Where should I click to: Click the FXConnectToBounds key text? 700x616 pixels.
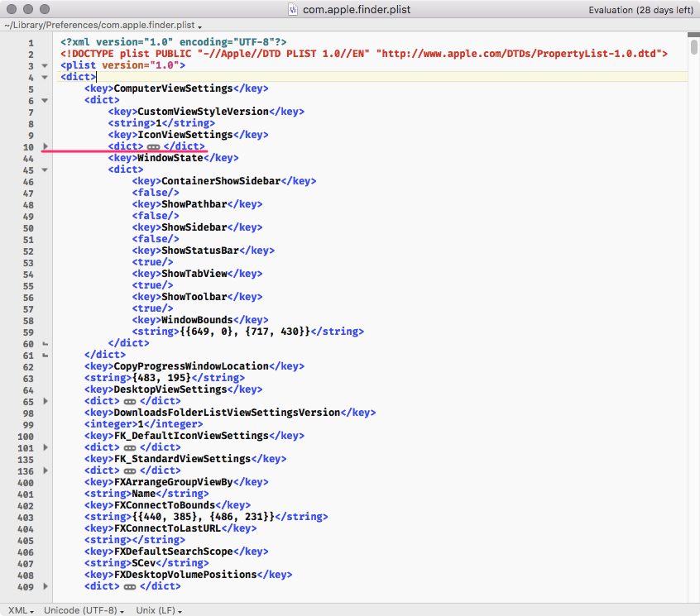point(165,506)
